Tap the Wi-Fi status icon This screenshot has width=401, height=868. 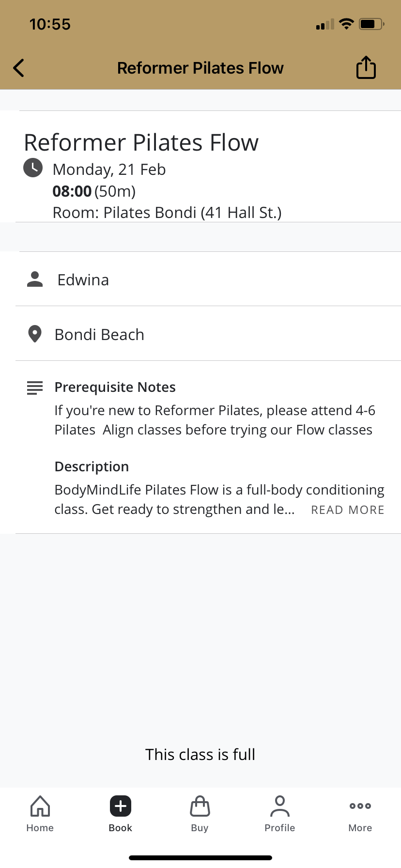[346, 24]
